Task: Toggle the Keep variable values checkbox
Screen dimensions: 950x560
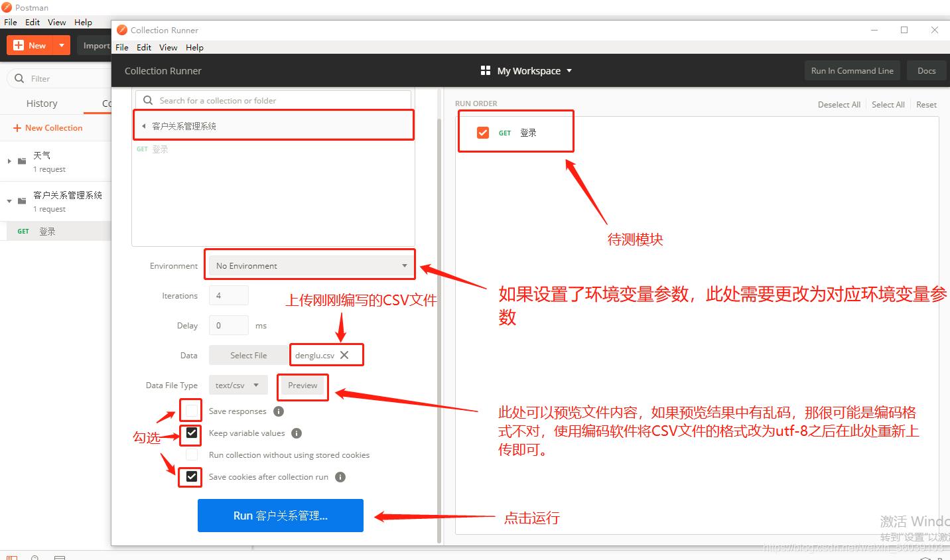Action: [x=192, y=433]
